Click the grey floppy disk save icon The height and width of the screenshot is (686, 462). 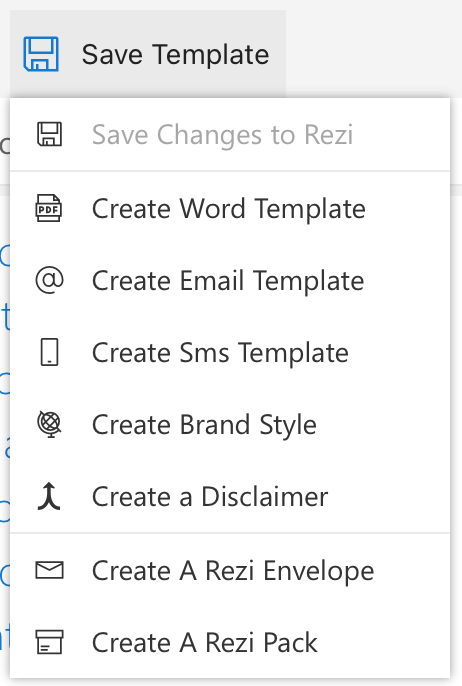coord(49,134)
